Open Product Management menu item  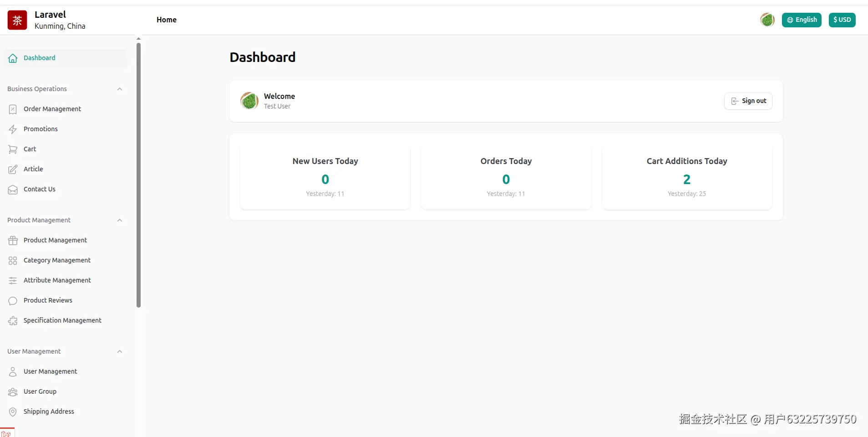[66, 240]
